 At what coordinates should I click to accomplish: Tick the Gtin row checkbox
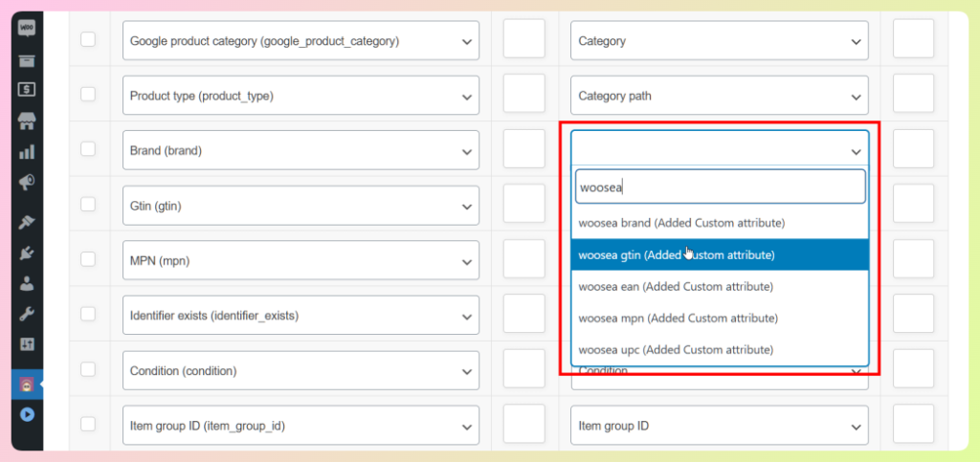point(88,204)
